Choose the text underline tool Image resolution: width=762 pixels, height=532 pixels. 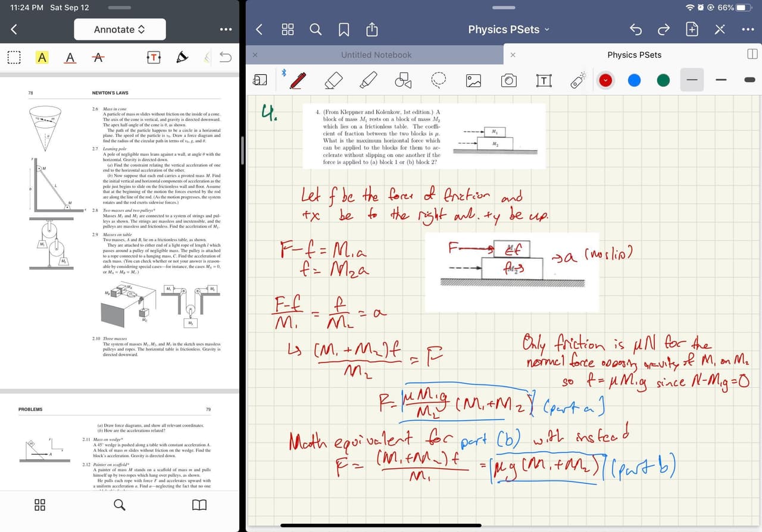[70, 57]
